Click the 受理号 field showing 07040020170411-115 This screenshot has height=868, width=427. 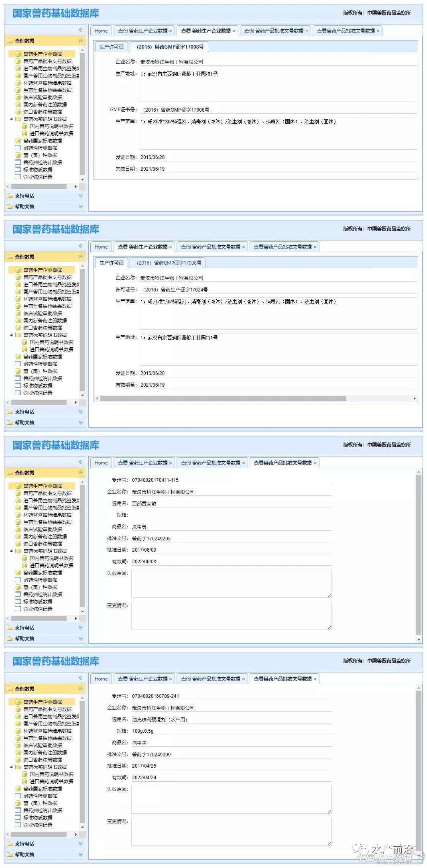(x=231, y=480)
